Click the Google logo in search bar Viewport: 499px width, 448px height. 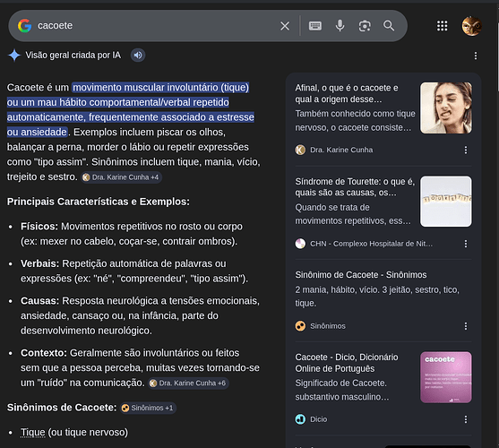point(24,26)
